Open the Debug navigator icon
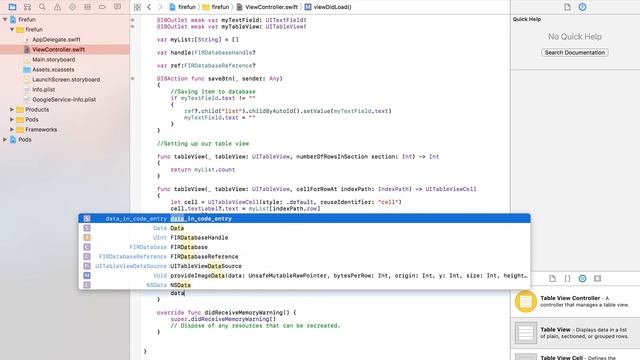 (87, 7)
